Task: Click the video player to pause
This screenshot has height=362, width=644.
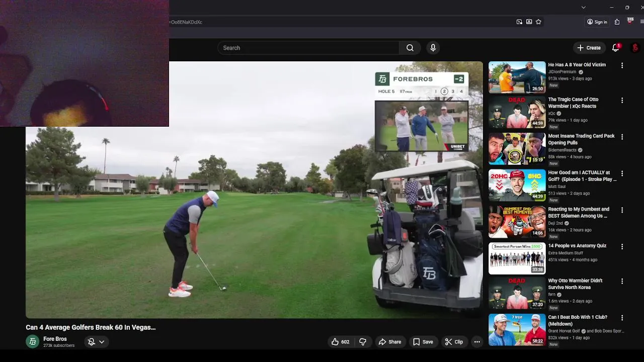Action: coord(254,190)
